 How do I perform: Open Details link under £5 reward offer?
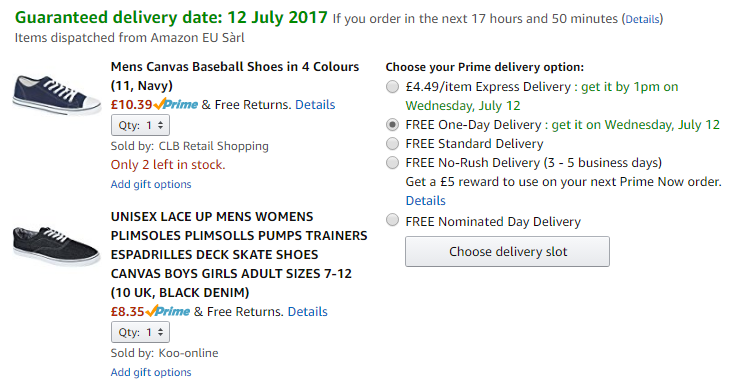(425, 201)
